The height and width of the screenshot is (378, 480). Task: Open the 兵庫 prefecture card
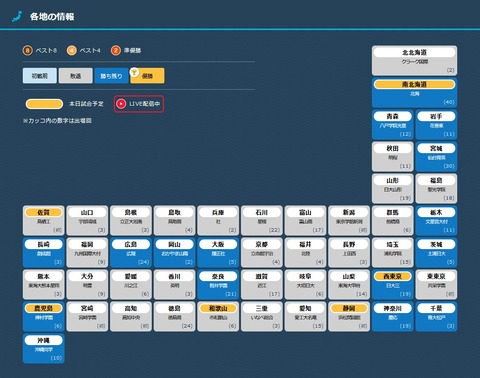coord(218,221)
